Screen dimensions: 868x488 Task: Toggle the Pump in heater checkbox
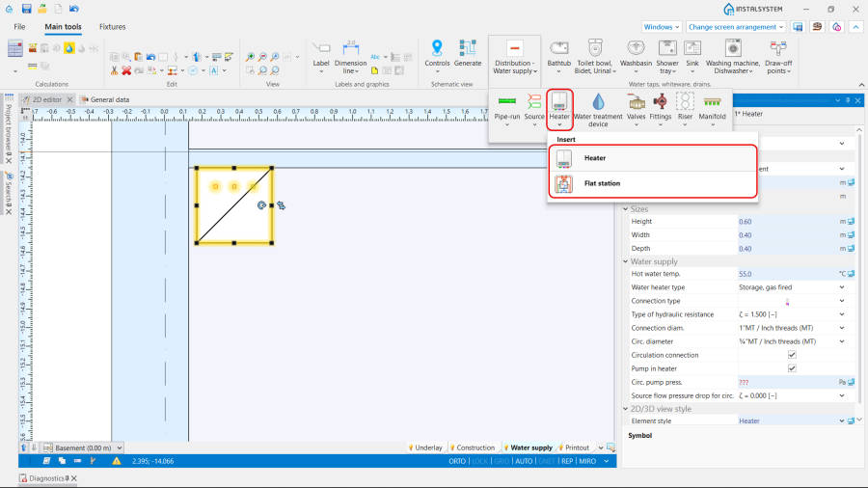pos(792,368)
